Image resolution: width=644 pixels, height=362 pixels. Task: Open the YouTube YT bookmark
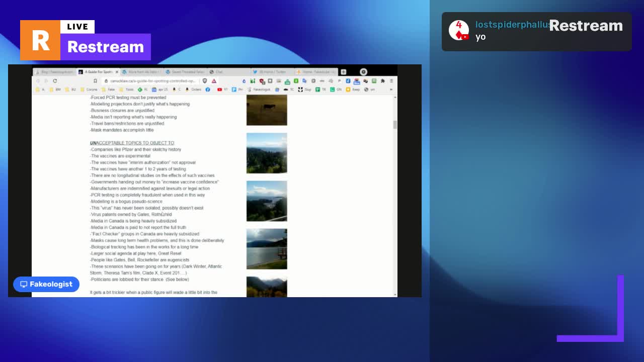click(222, 89)
